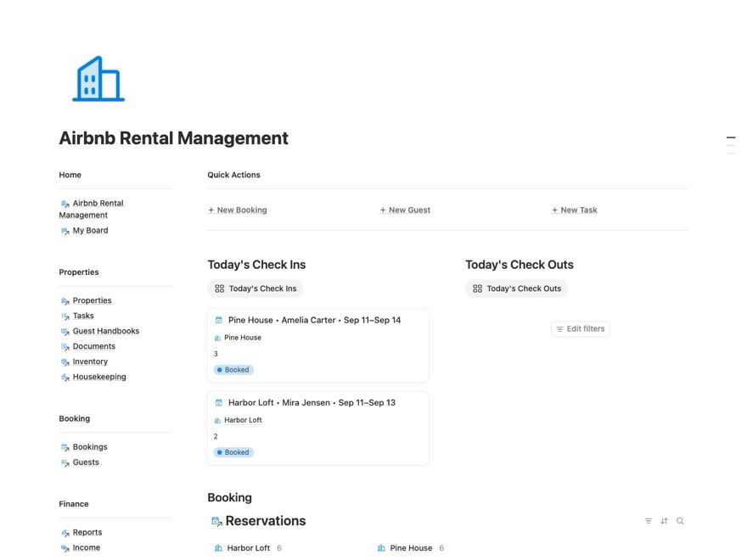
Task: Click the Today's Check Outs heading
Action: click(520, 265)
